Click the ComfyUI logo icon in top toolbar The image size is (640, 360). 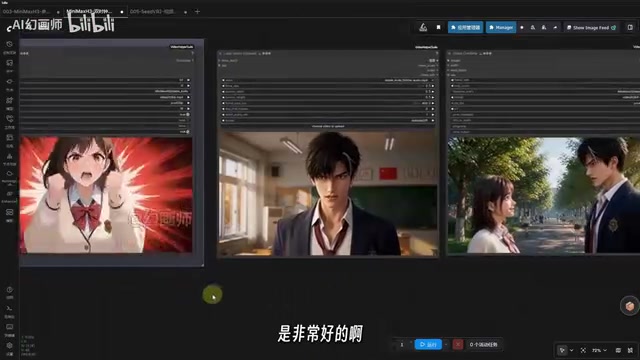(423, 27)
